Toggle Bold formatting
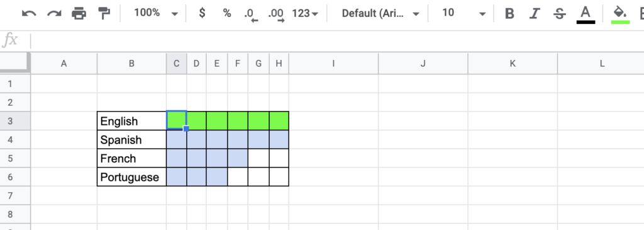The image size is (644, 230). [x=509, y=14]
